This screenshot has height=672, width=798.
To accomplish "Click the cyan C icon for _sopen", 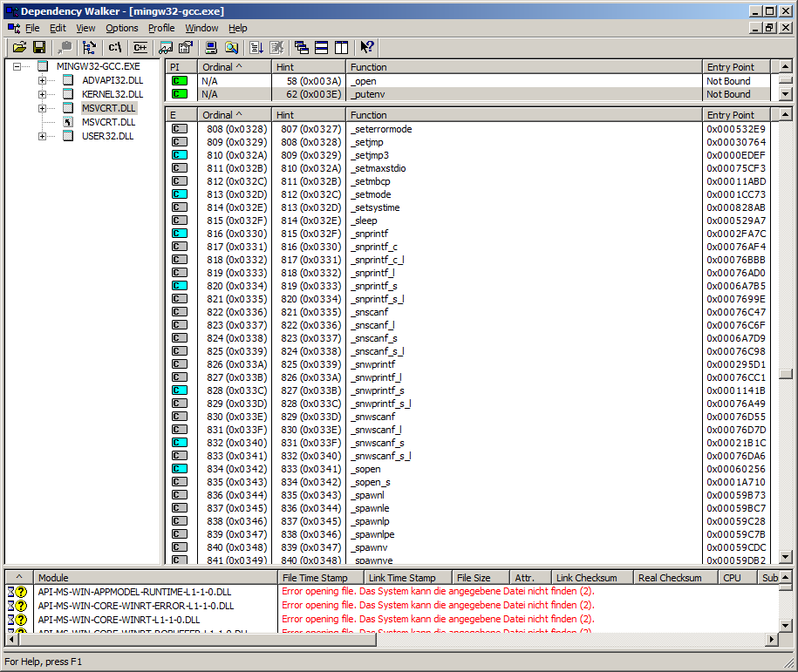I will coord(180,469).
